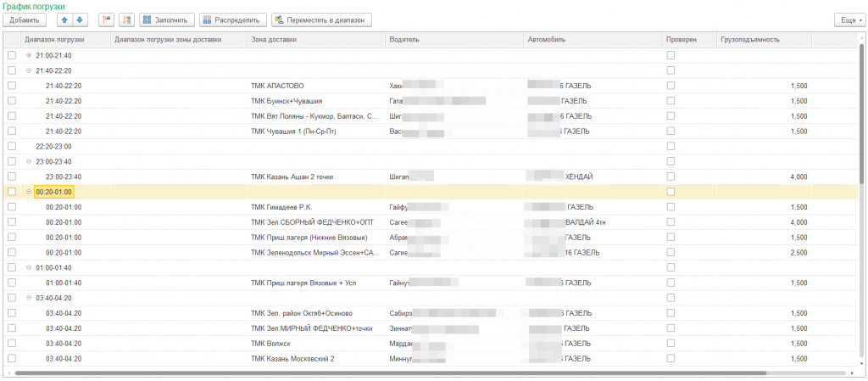Click the Заполнить fill button
This screenshot has height=381, width=868.
tap(167, 20)
